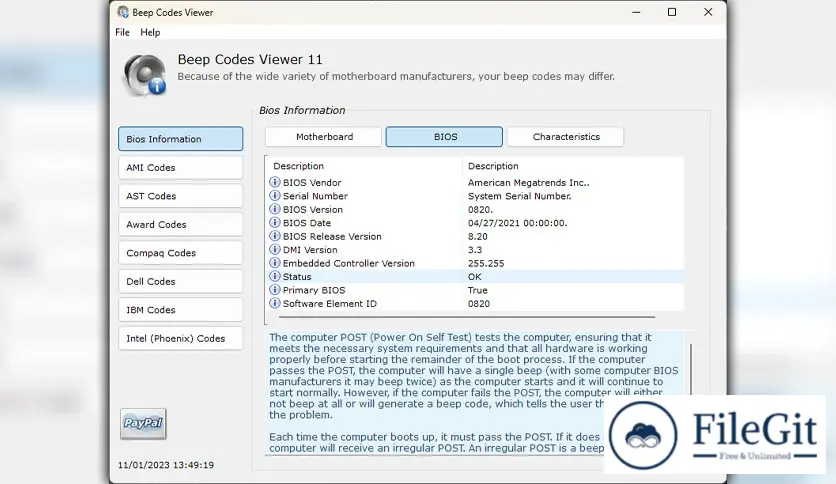The width and height of the screenshot is (836, 484).
Task: Click the info icon beside Primary BIOS
Action: tap(275, 289)
